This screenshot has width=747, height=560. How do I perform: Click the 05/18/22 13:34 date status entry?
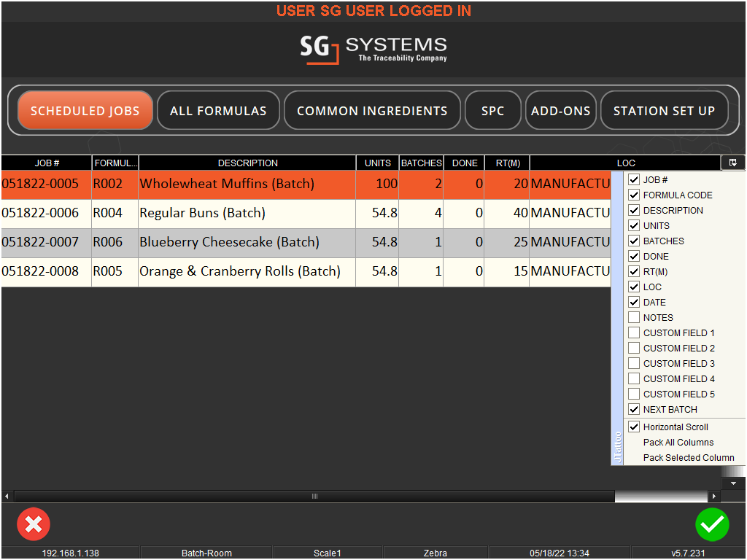point(560,553)
